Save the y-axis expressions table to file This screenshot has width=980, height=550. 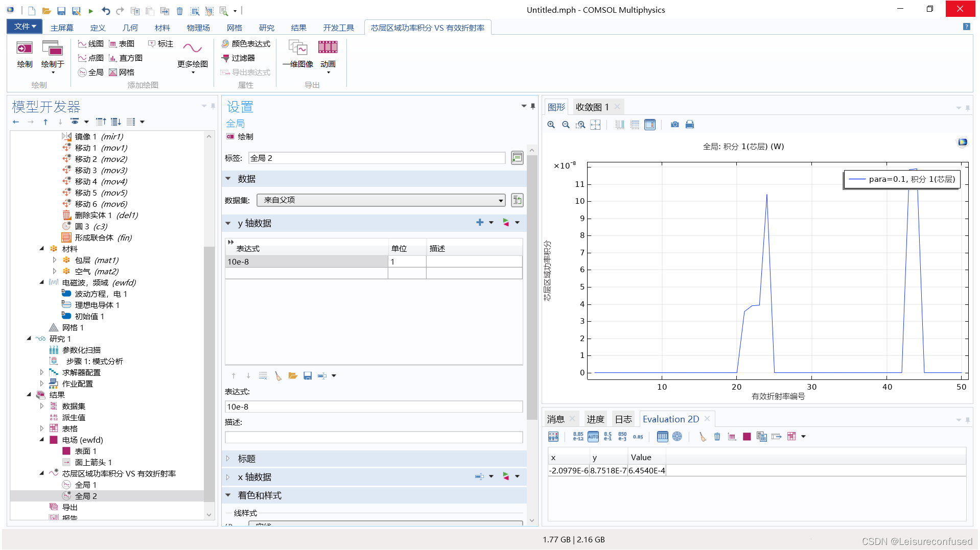(x=308, y=376)
